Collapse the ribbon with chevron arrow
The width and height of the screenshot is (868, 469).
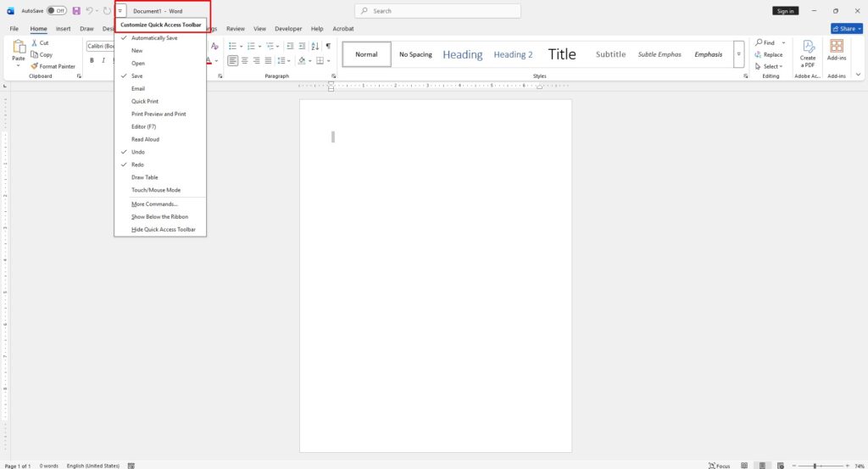click(x=858, y=75)
